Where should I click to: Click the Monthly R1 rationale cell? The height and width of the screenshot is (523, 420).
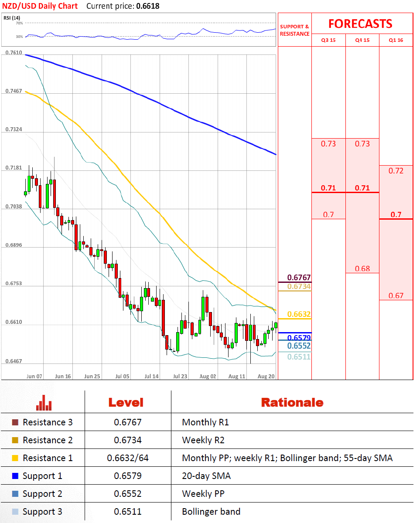[205, 422]
